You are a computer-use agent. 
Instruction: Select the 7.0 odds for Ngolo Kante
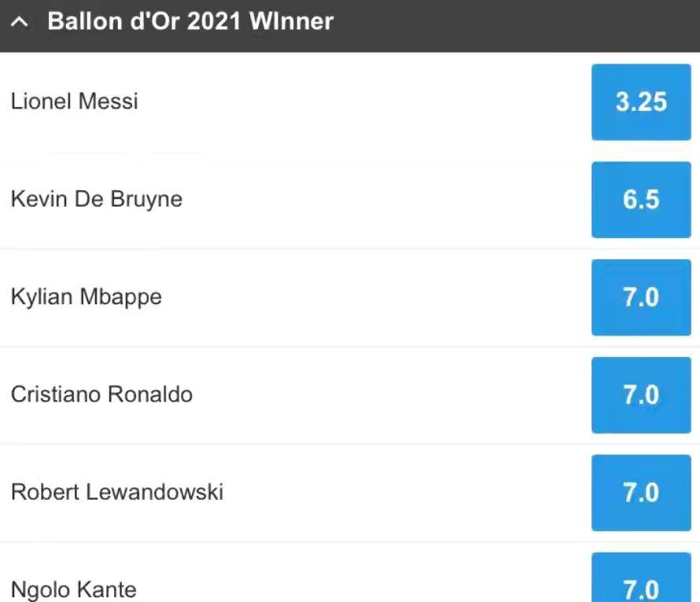(x=641, y=578)
